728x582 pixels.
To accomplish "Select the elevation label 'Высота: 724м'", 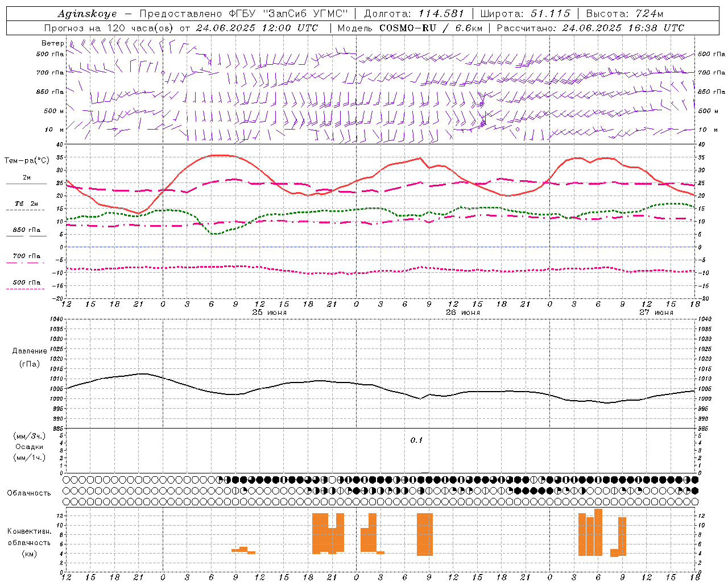I will pyautogui.click(x=624, y=14).
